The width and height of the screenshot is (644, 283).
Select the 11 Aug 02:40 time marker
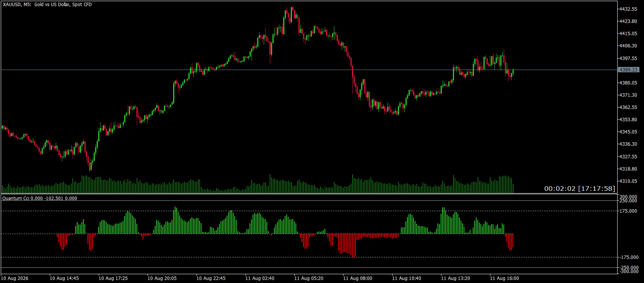[260, 278]
